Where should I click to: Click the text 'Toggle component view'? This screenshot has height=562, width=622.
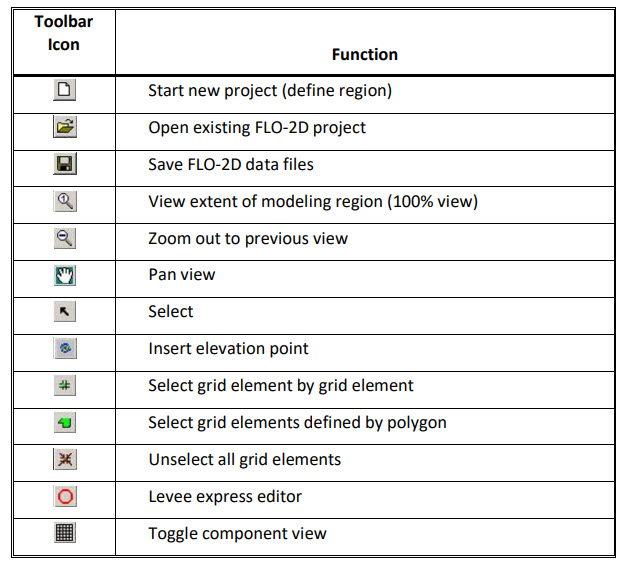(x=237, y=533)
